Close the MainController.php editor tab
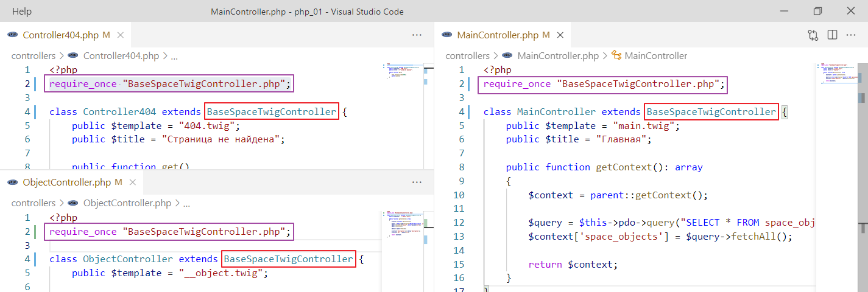Screen dimensions: 868x292 coord(560,35)
